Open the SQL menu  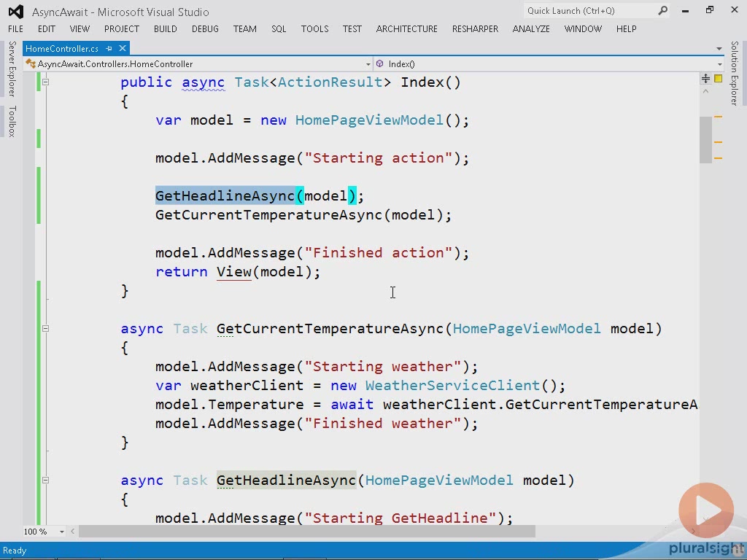(279, 29)
